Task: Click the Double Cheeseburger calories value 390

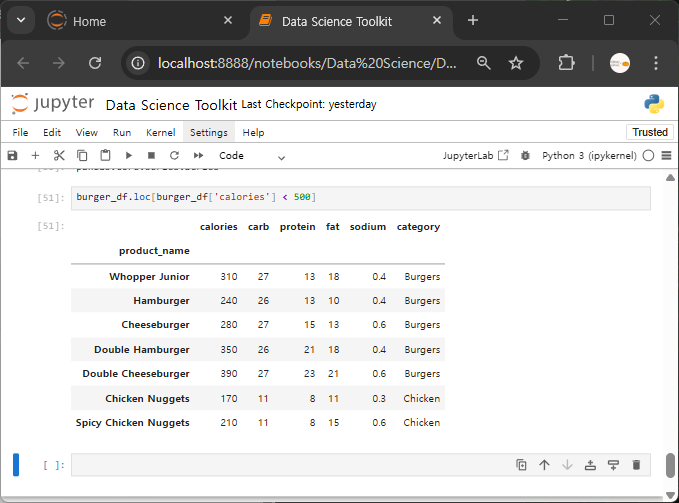Action: (229, 374)
